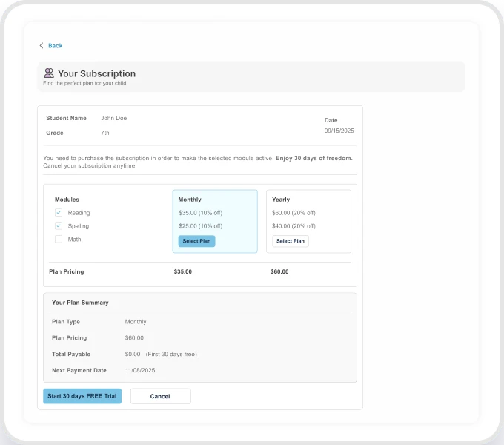Click the Total Payable $0.00 amount

[133, 354]
